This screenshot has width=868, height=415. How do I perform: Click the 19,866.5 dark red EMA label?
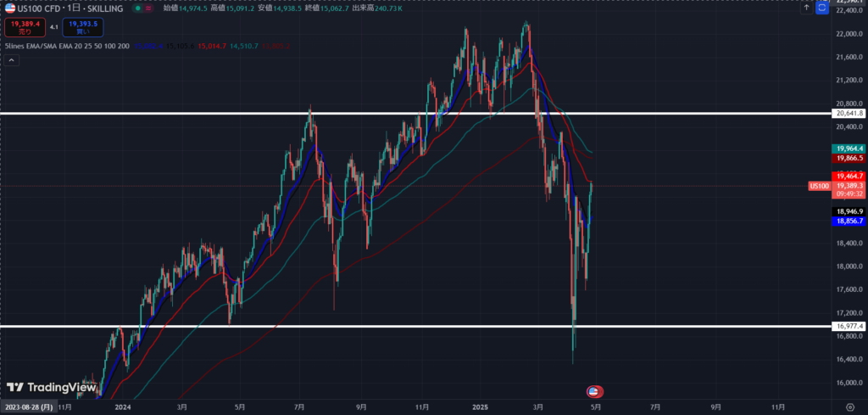coord(848,158)
